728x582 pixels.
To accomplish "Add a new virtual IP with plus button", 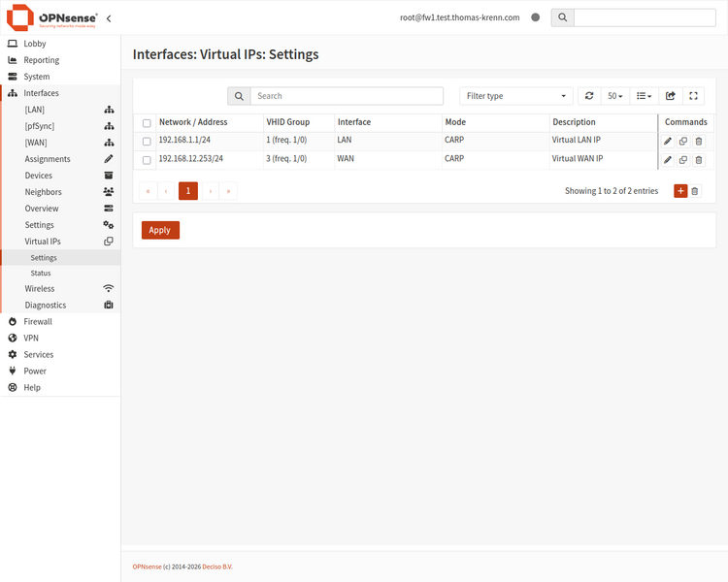I will (x=680, y=191).
